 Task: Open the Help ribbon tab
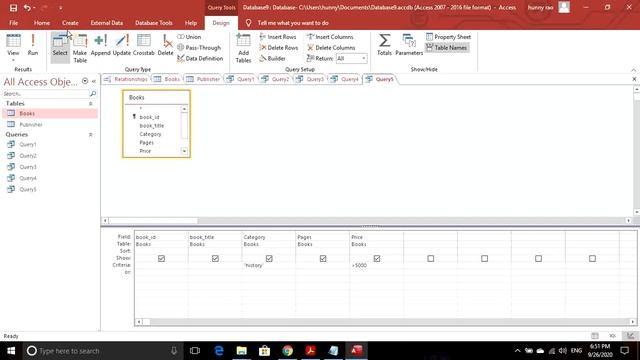(191, 23)
